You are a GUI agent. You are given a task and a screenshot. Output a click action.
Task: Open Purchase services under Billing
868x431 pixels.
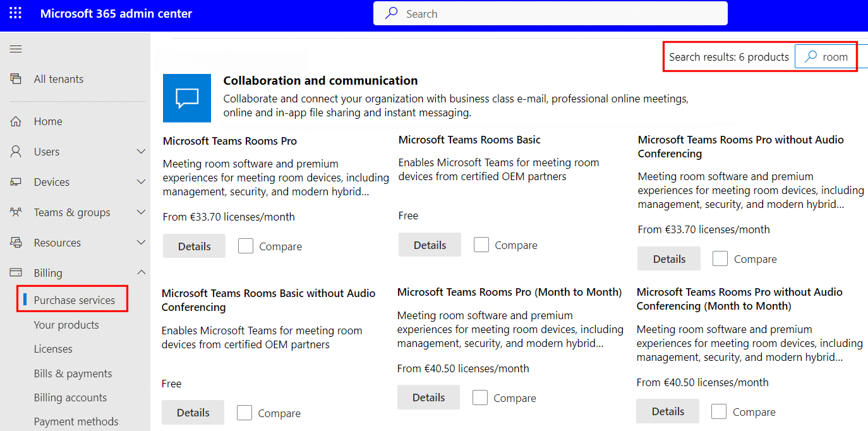[x=75, y=300]
